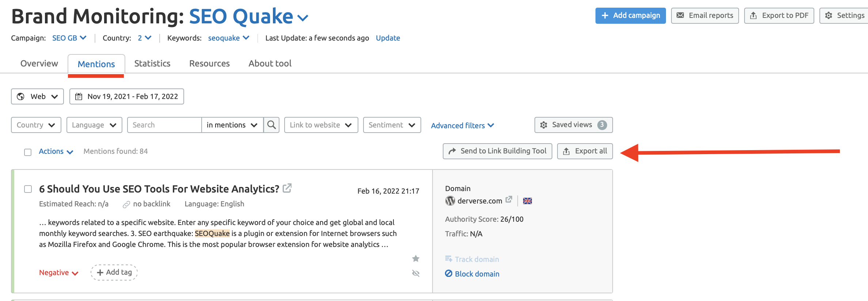
Task: Open the Country filter dropdown
Action: [36, 125]
